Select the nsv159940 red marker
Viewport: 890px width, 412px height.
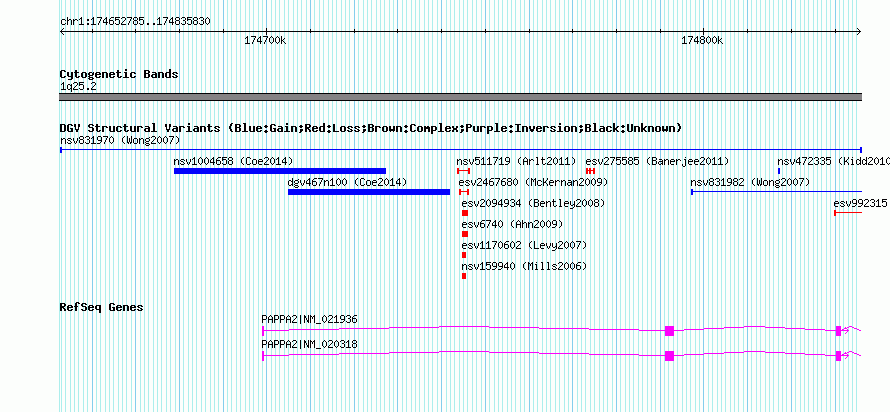pos(464,276)
